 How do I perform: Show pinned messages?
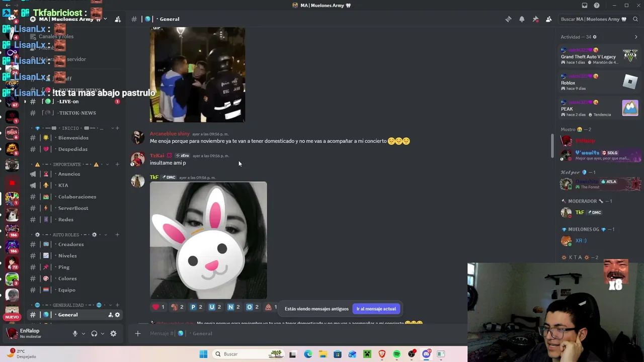click(535, 19)
